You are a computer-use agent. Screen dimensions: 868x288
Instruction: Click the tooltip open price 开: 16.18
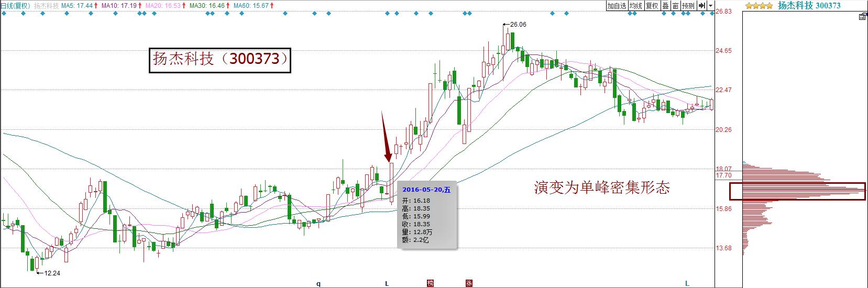tap(416, 201)
